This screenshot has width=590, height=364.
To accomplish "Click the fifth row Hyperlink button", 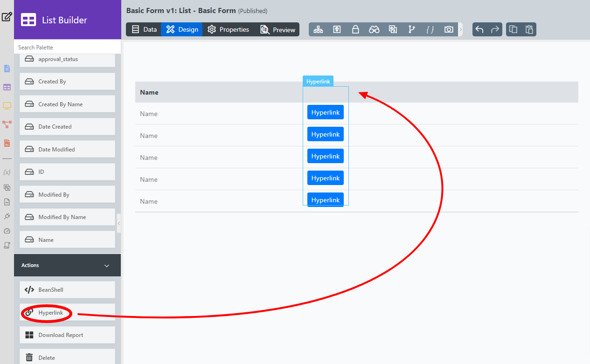I will pos(326,199).
